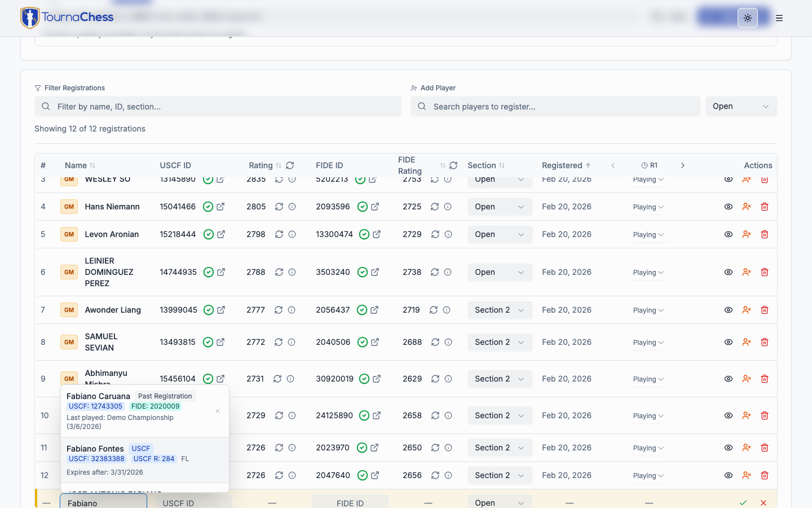812x508 pixels.
Task: Expand R1 Playing status for Samuel Sevian
Action: point(648,343)
